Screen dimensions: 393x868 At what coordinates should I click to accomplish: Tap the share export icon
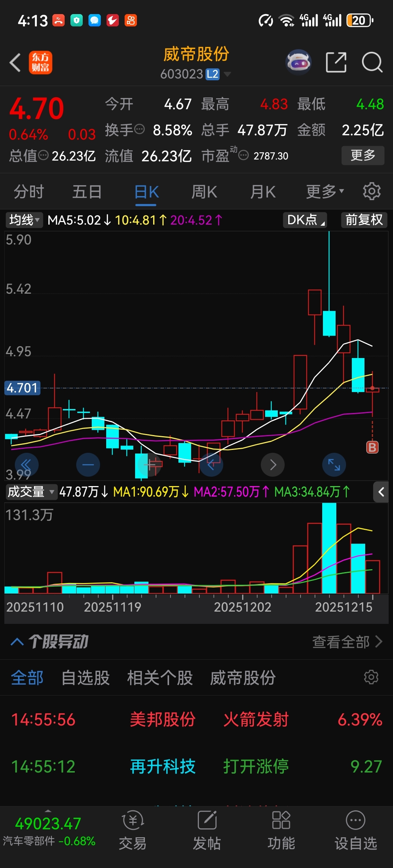pos(336,62)
